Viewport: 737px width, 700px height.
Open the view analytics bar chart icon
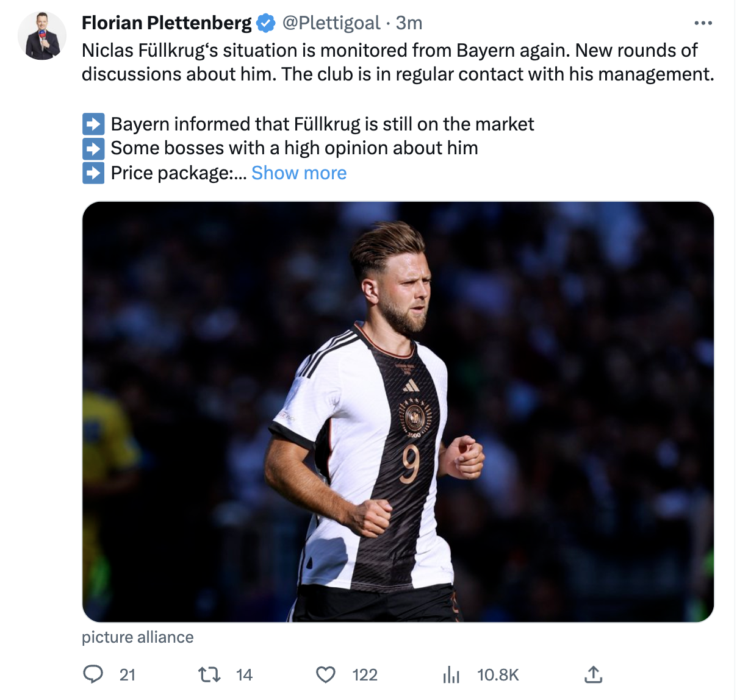click(451, 674)
